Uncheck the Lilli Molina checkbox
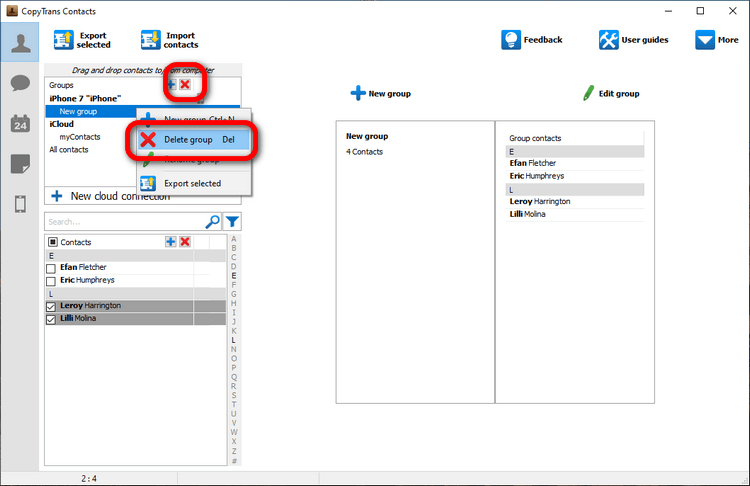This screenshot has height=486, width=750. coord(51,320)
